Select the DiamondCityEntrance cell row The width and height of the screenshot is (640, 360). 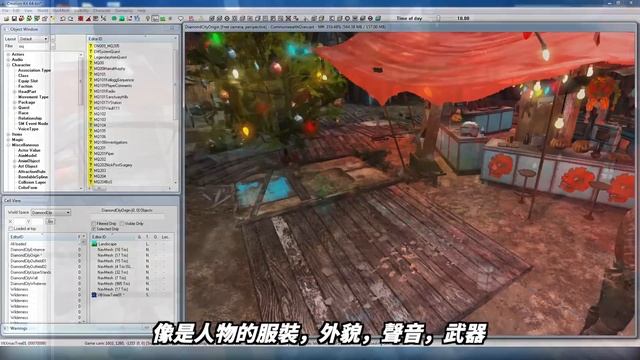tap(45, 249)
